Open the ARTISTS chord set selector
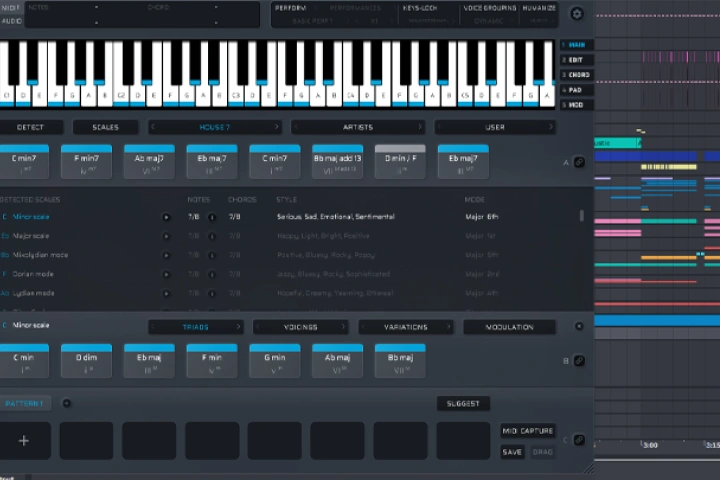Screen dimensions: 720x480 [358, 127]
